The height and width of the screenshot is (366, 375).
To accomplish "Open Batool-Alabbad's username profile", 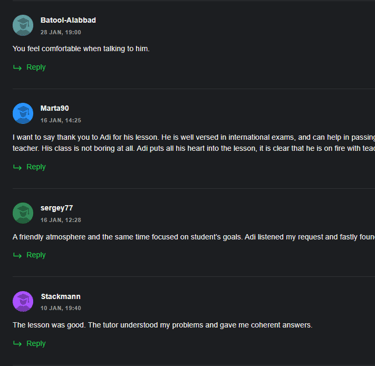I will [68, 20].
